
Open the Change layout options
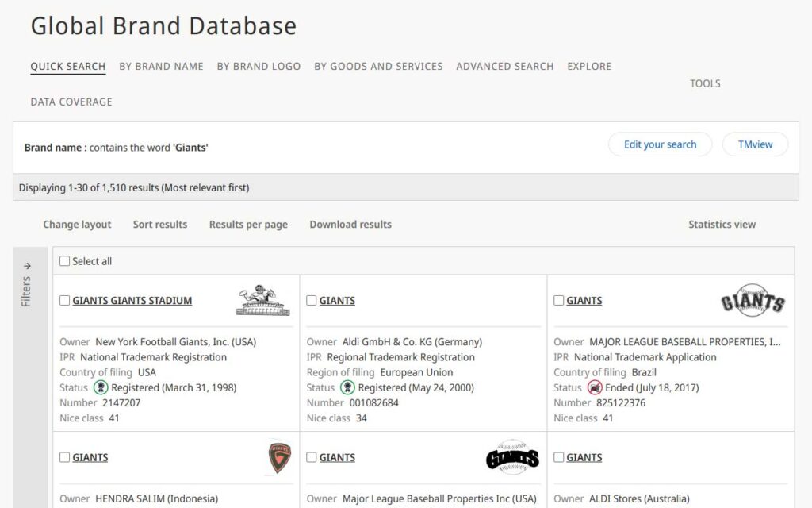click(77, 225)
